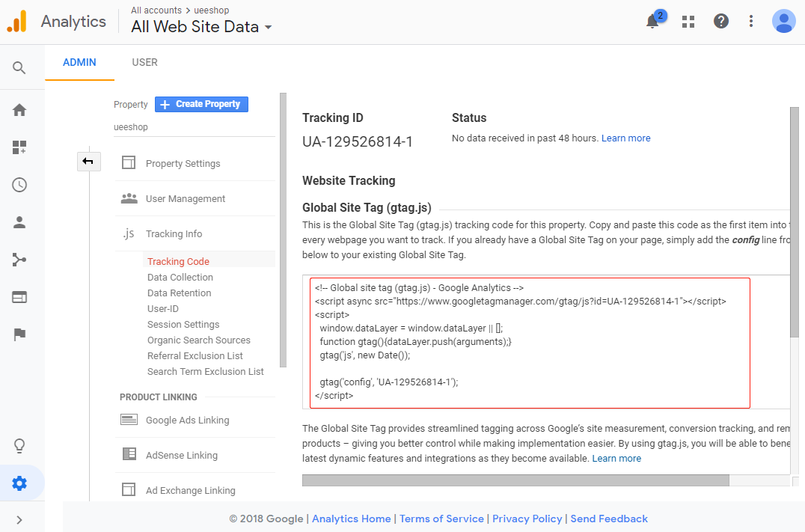Click Learn more link beside status

click(x=626, y=138)
